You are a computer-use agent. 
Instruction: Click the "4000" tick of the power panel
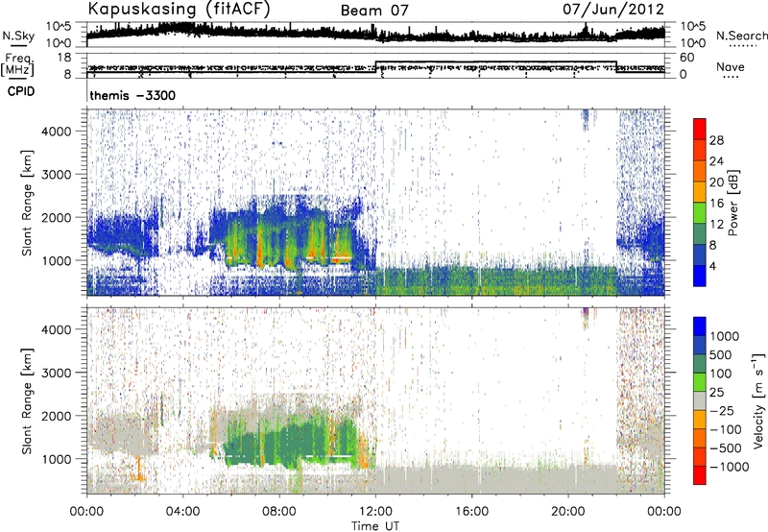56,132
